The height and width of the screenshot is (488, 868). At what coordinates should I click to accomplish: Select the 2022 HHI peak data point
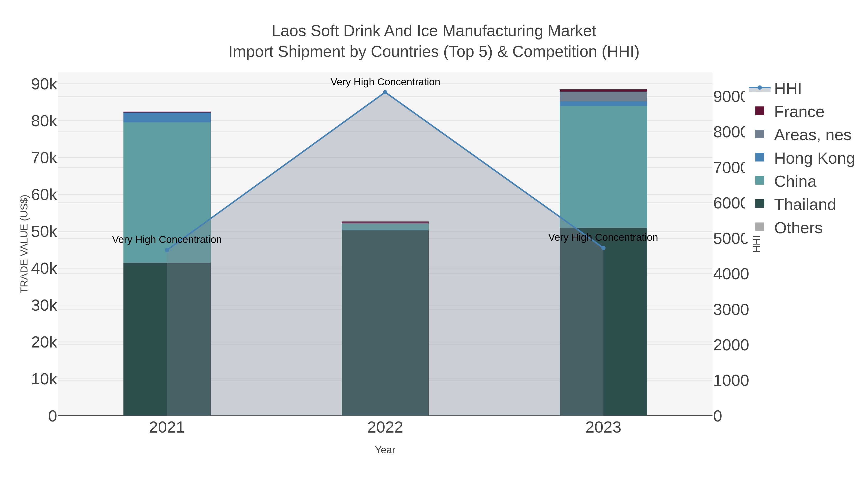point(385,92)
